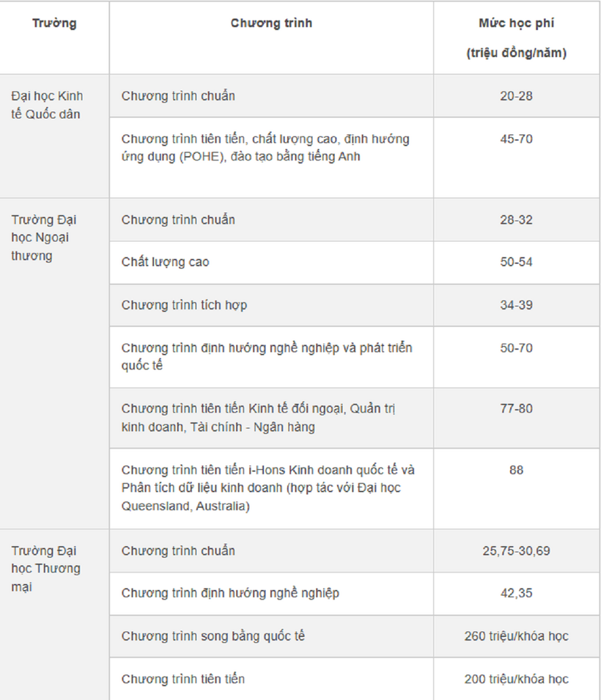The width and height of the screenshot is (601, 700).
Task: Click the 200 triệu/khóa học value
Action: (516, 679)
